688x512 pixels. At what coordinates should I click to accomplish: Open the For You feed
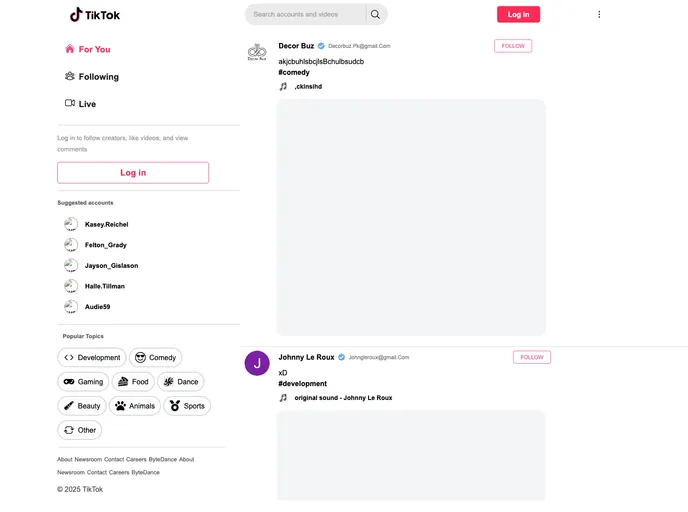pos(88,49)
